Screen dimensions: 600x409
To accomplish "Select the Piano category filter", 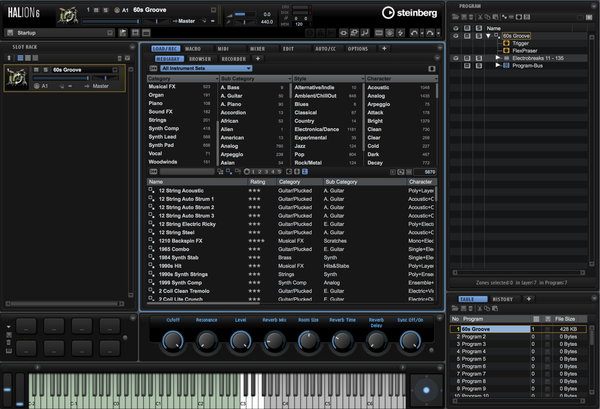I will coord(179,103).
